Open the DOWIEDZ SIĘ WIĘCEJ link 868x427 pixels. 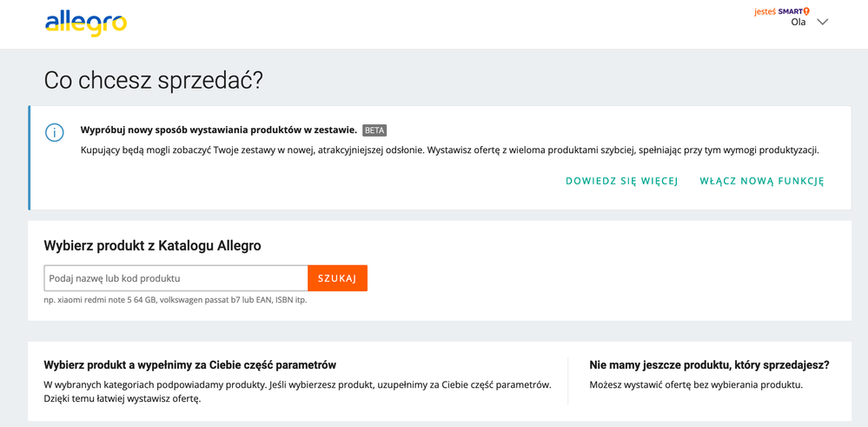[x=621, y=181]
